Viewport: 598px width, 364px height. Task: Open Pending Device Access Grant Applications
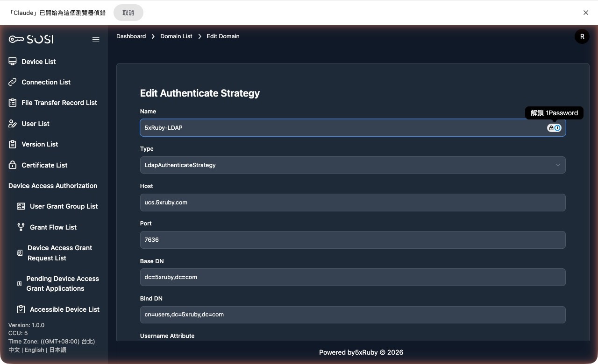pos(62,284)
